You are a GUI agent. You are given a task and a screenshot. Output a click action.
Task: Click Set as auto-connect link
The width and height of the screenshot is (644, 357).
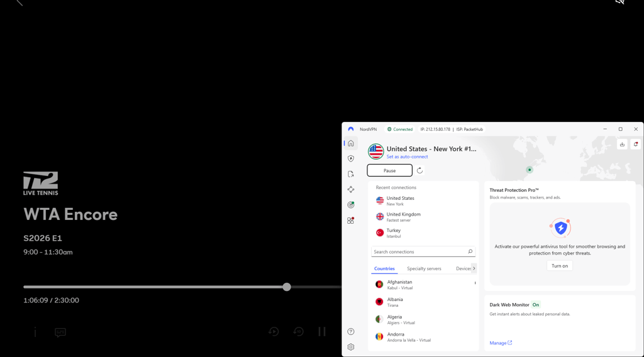tap(407, 157)
